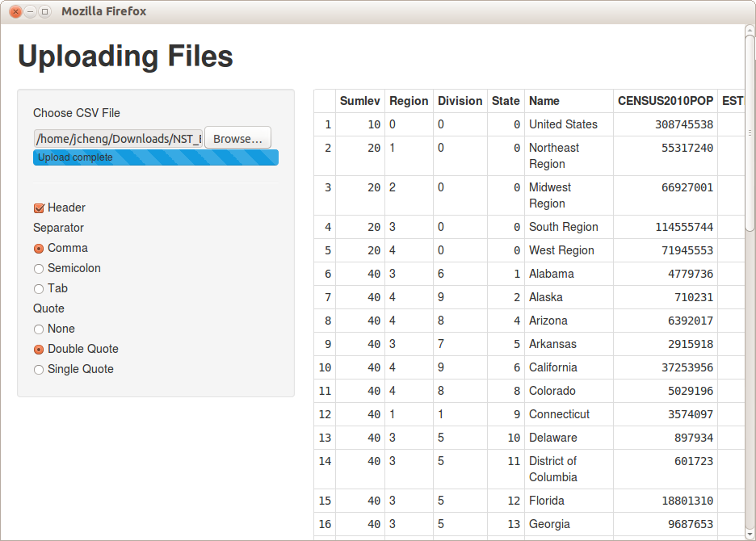Click the United States name cell
This screenshot has width=756, height=541.
click(x=563, y=124)
